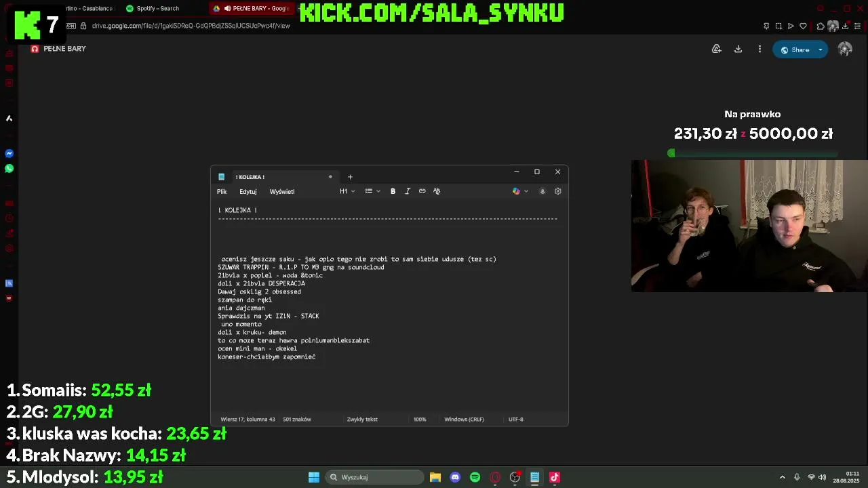Open Drive more actions menu
Viewport: 868px width, 488px height.
[759, 49]
